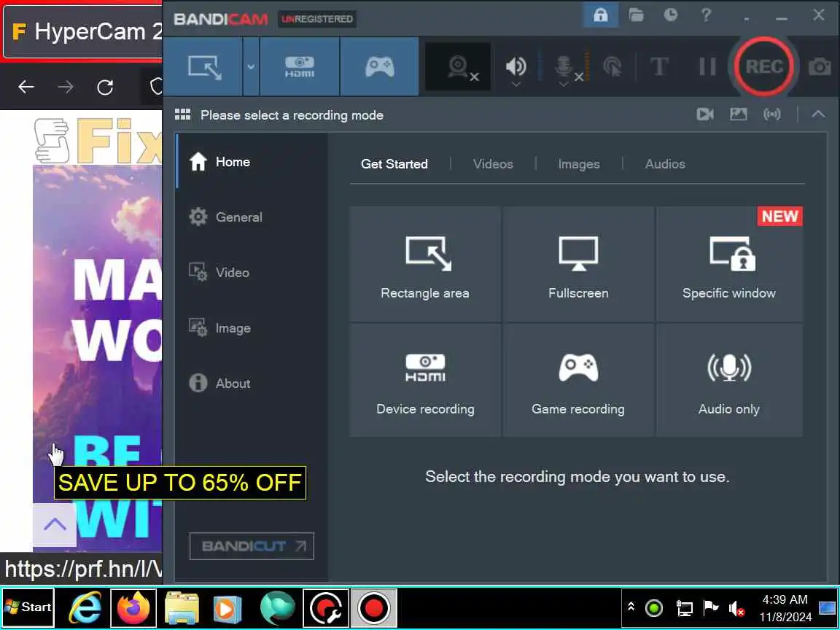Toggle the microphone icon

tap(563, 66)
